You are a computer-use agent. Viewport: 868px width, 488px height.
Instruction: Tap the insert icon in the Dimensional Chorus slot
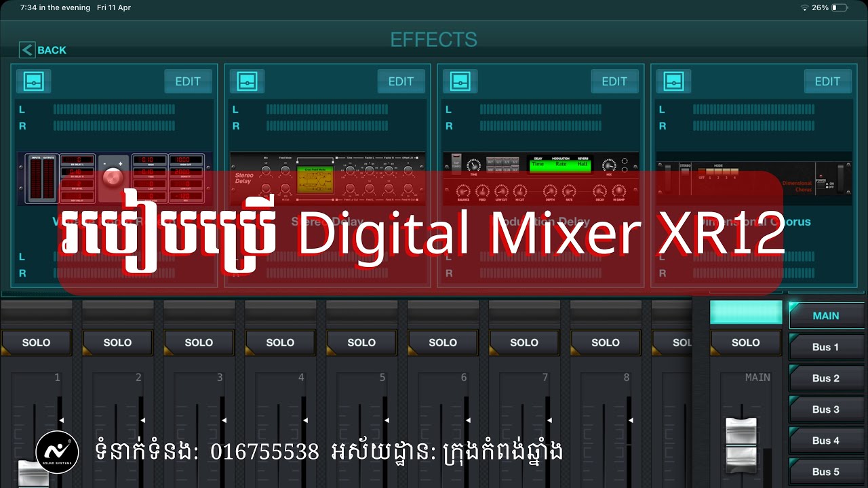pyautogui.click(x=673, y=81)
